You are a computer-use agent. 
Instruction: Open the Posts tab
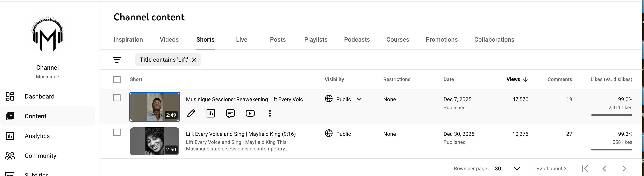[x=278, y=40]
